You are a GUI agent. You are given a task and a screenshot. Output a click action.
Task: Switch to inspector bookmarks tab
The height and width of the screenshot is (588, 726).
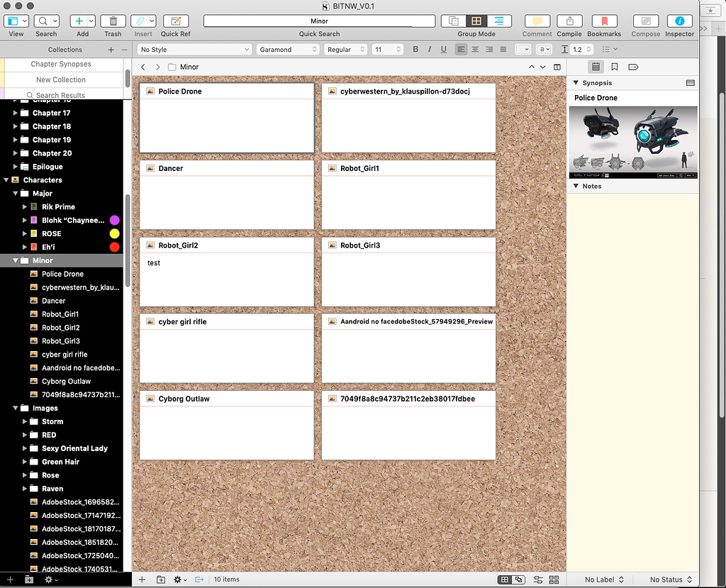click(614, 67)
